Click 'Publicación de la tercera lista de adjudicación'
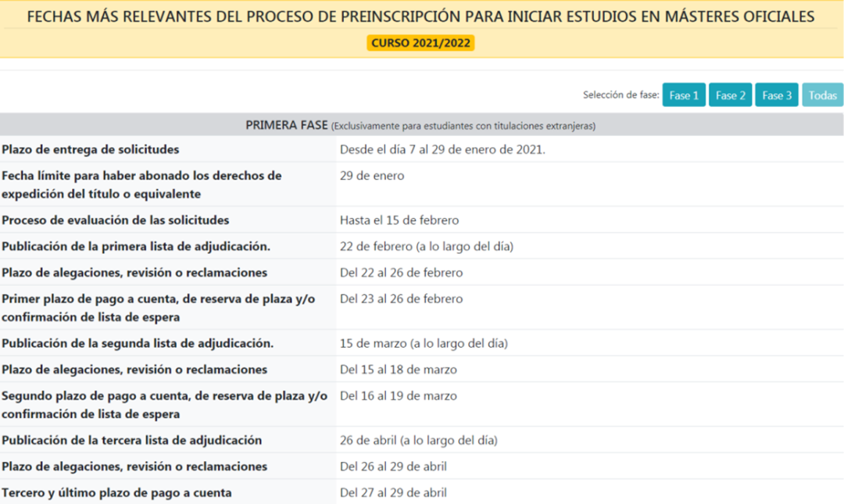 click(132, 440)
